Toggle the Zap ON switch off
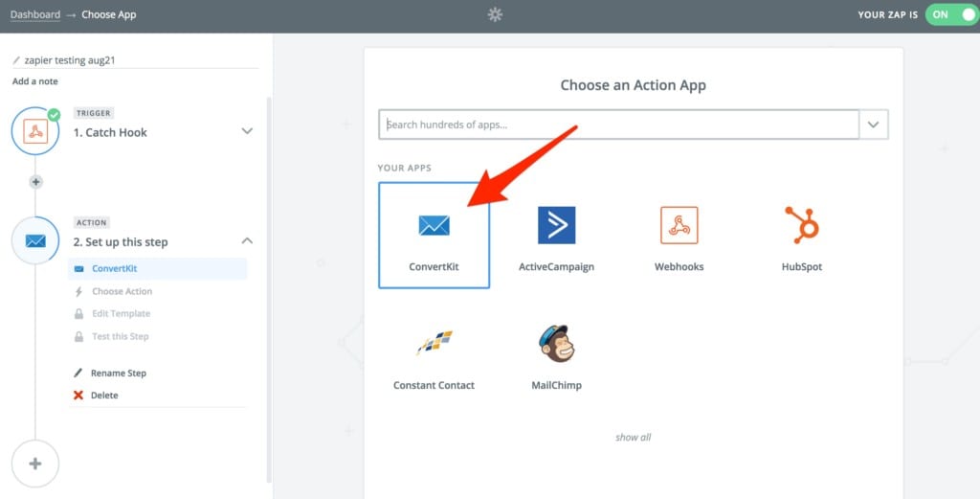980x499 pixels. tap(952, 14)
